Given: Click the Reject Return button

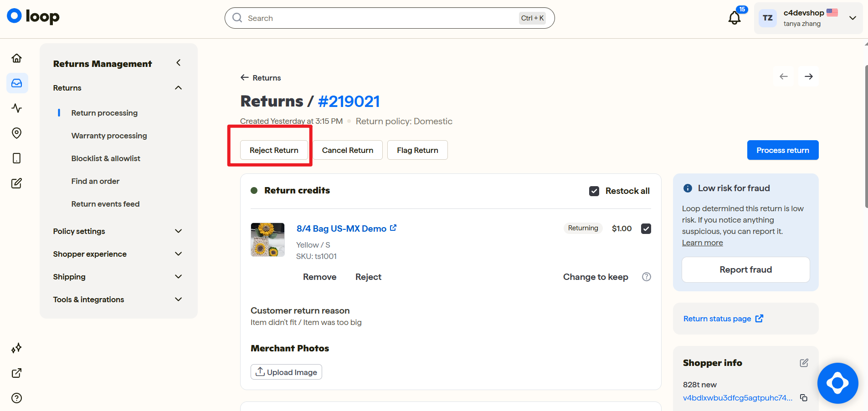Looking at the screenshot, I should click(274, 150).
